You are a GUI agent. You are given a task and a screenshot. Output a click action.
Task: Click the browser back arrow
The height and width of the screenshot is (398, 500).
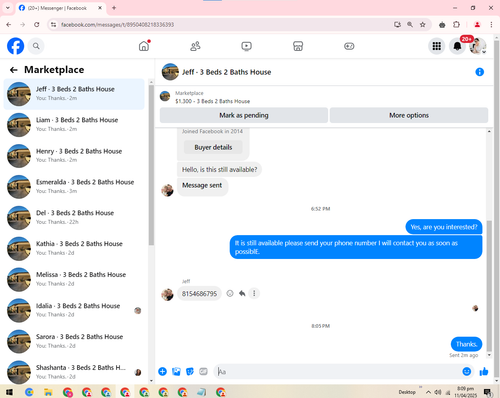[9, 25]
